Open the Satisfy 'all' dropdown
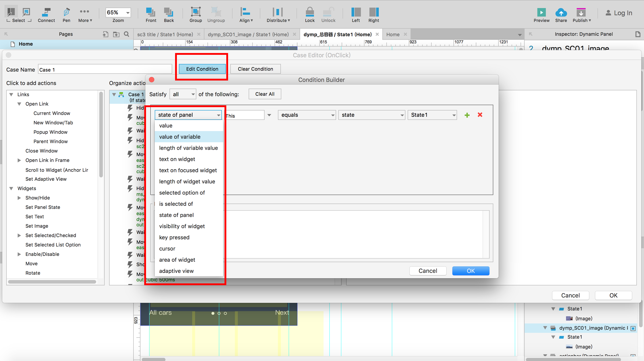This screenshot has height=361, width=644. coord(183,94)
